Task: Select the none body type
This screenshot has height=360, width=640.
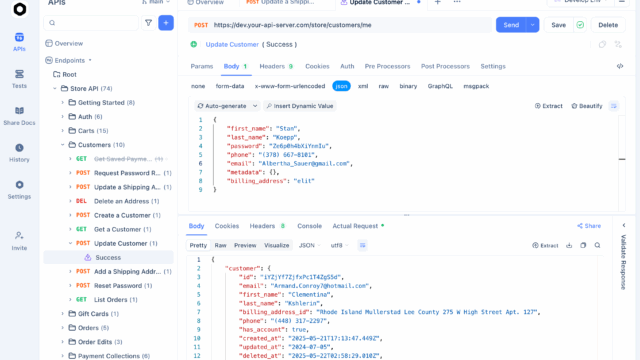Action: (x=198, y=86)
